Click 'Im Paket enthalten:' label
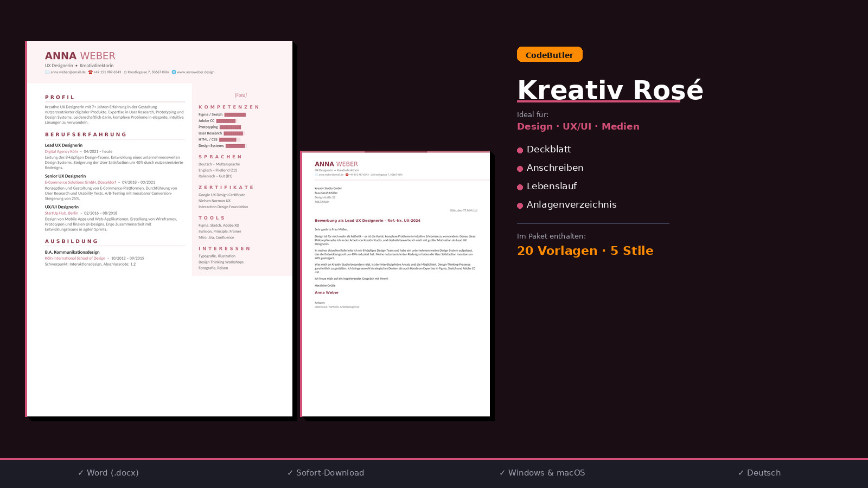 point(551,236)
